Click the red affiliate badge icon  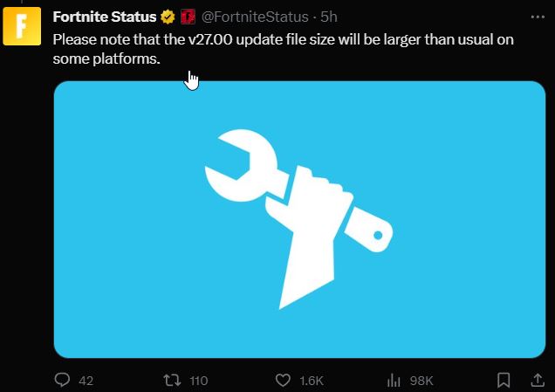pos(188,17)
